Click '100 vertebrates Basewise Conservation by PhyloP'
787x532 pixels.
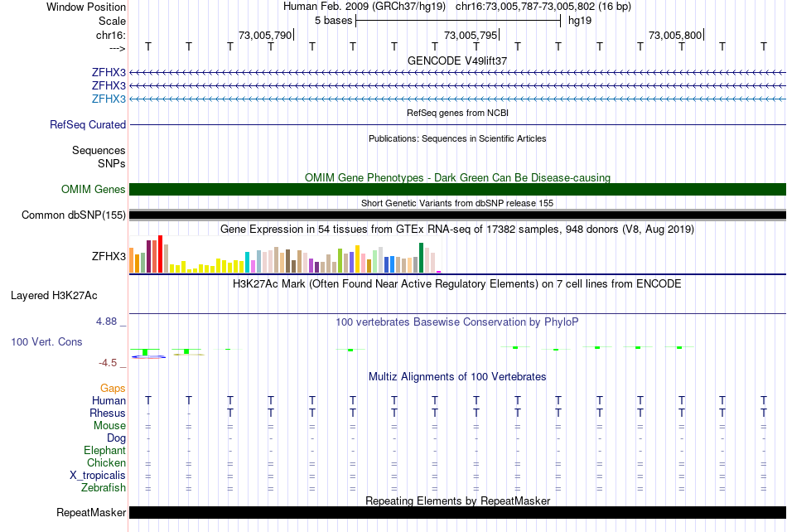tap(457, 322)
